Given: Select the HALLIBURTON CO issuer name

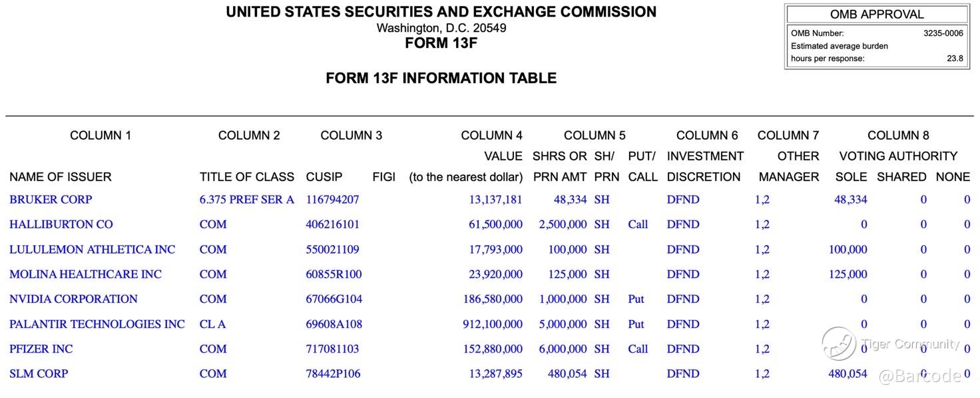Looking at the screenshot, I should click(x=61, y=224).
